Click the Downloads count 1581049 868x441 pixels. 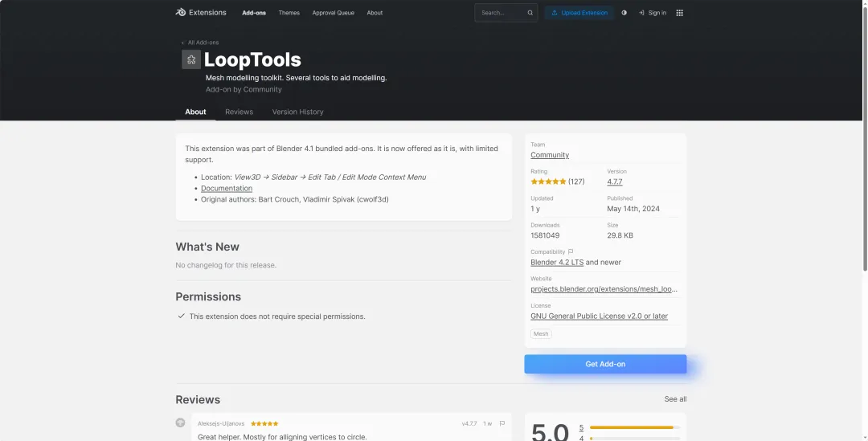[545, 235]
